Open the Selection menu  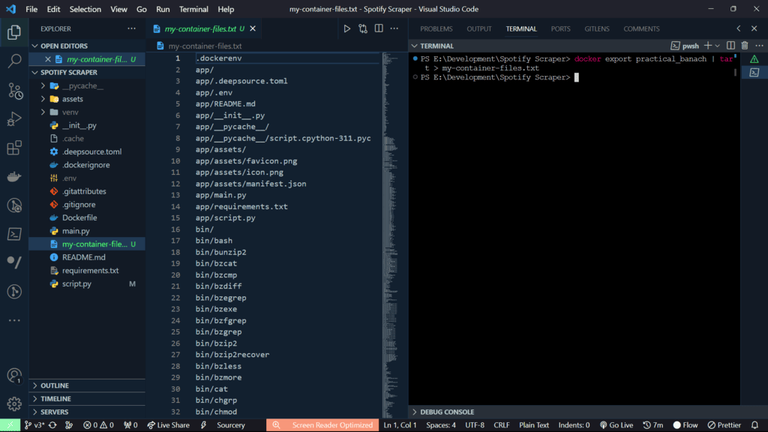tap(85, 9)
